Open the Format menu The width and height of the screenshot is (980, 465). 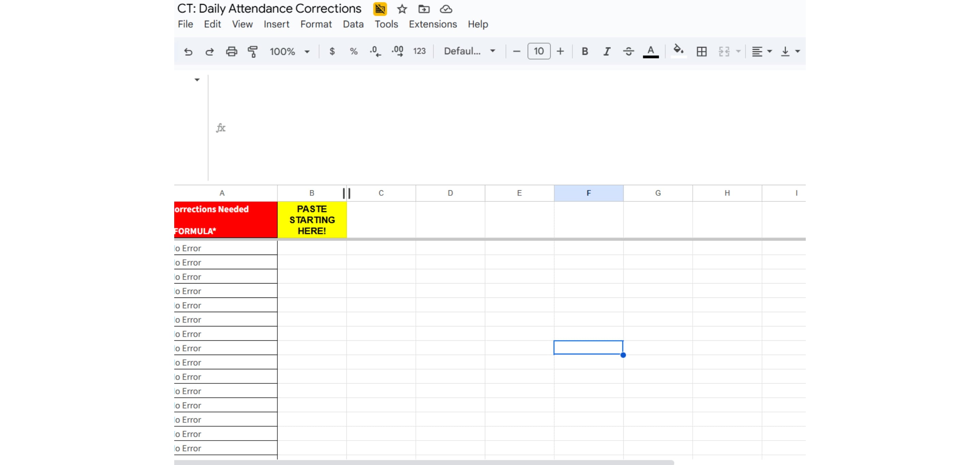pyautogui.click(x=316, y=25)
